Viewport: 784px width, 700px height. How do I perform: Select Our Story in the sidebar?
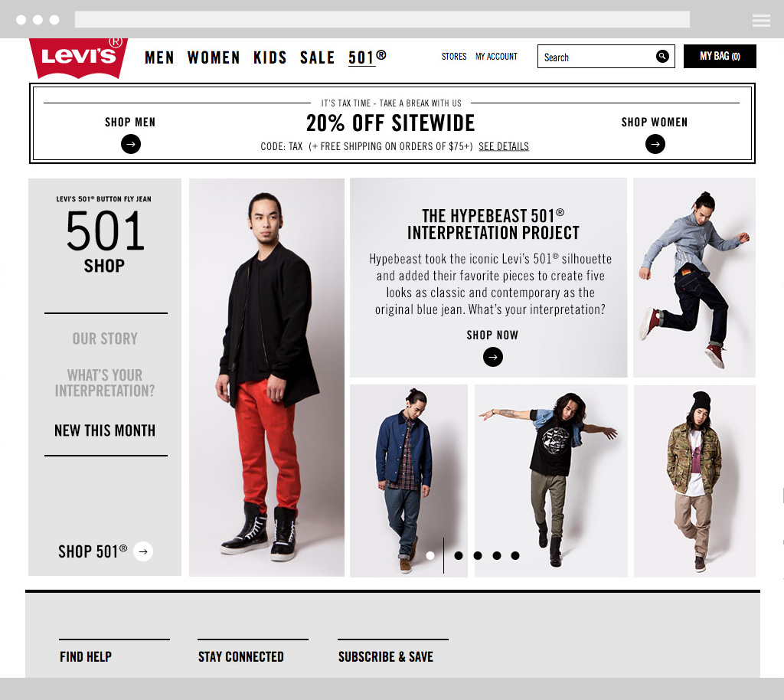pyautogui.click(x=105, y=339)
